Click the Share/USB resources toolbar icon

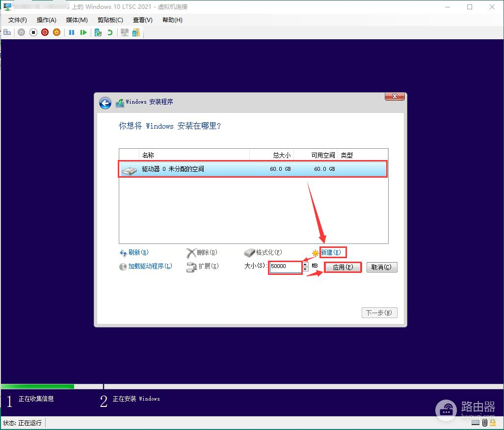(136, 32)
